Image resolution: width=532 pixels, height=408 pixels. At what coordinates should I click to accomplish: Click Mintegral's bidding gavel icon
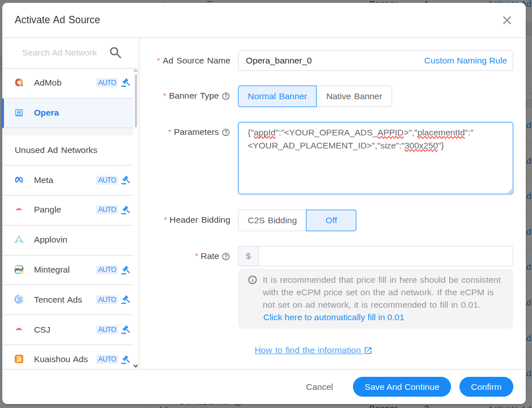click(x=126, y=270)
